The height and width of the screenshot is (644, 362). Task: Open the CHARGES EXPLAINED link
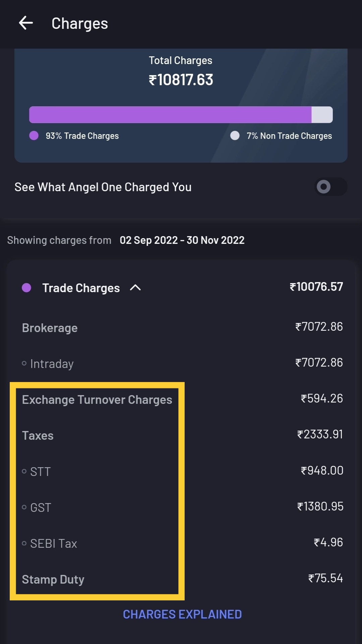click(182, 614)
